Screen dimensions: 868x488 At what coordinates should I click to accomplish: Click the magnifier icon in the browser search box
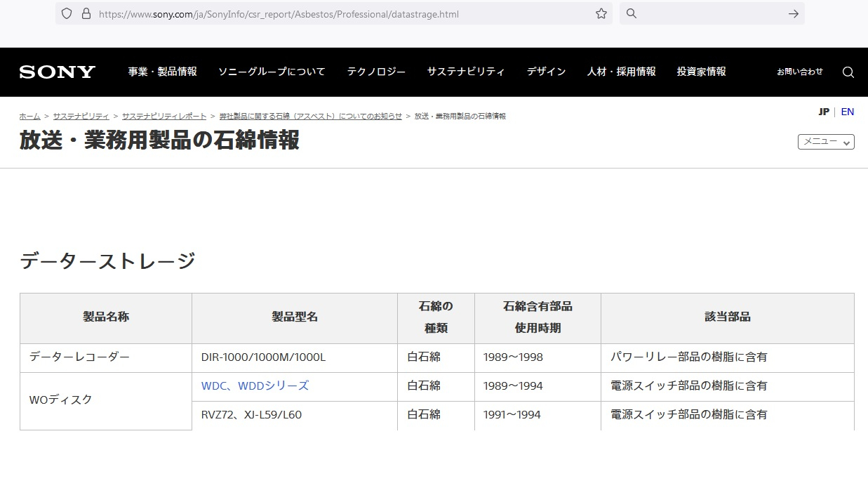coord(632,13)
